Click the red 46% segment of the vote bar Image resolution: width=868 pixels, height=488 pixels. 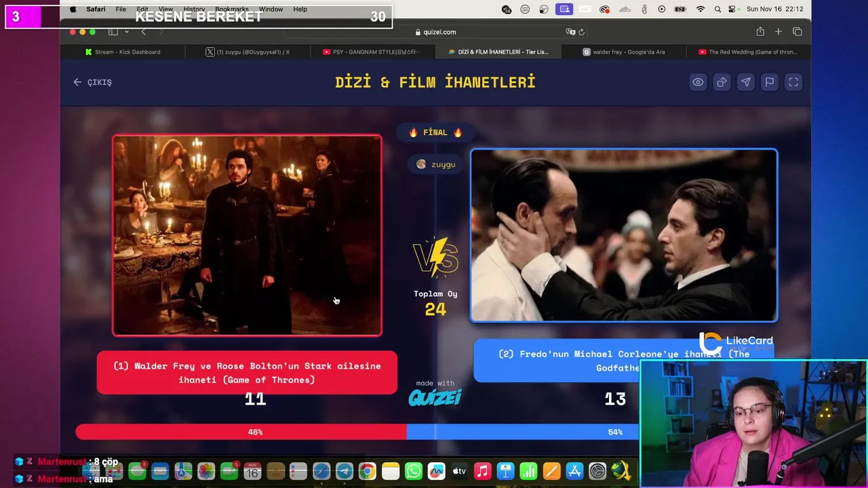click(x=241, y=432)
